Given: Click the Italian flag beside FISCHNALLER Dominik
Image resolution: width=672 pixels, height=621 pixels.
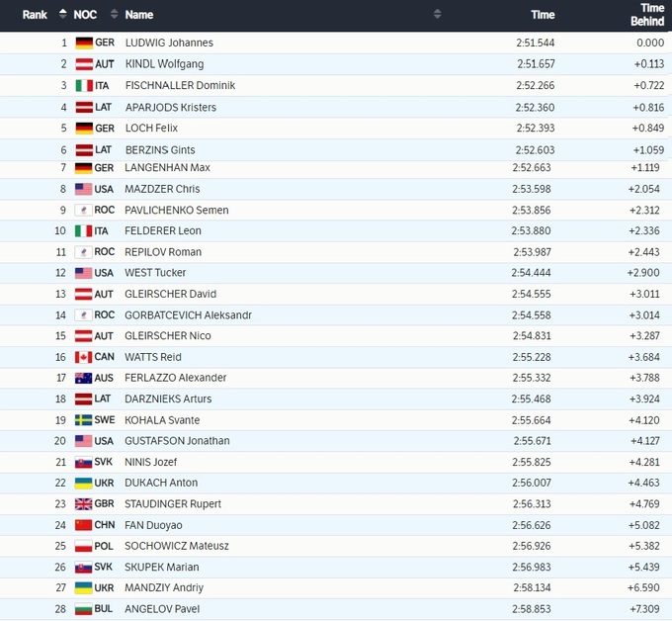Looking at the screenshot, I should (84, 86).
